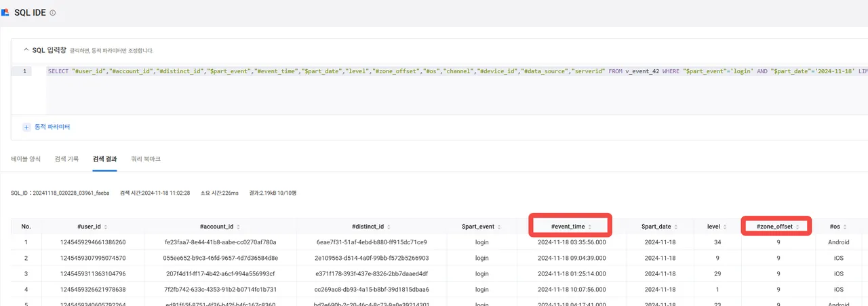
Task: Select user id cell 1245459307995074570
Action: pos(92,258)
